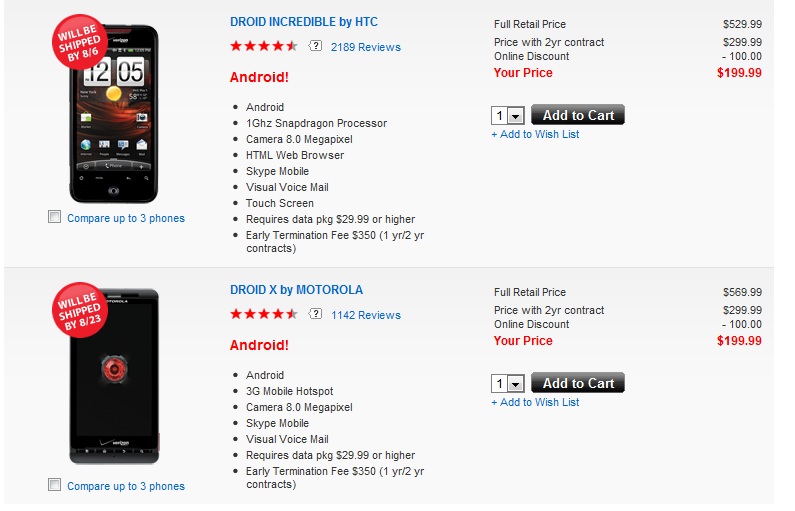795x511 pixels.
Task: Click the help icon beside Droid X rating
Action: click(x=315, y=314)
